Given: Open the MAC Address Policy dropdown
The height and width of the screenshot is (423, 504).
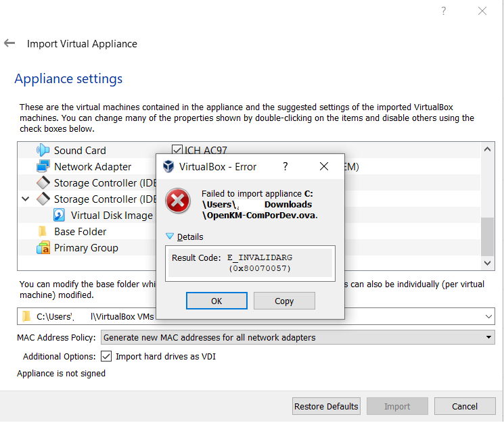Looking at the screenshot, I should tap(298, 337).
